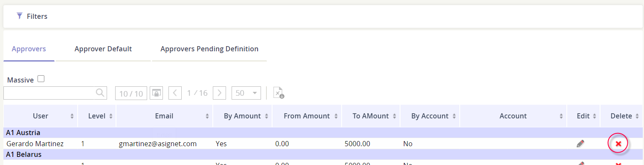Enable the Massive checkbox
This screenshot has height=165, width=644.
click(x=41, y=79)
